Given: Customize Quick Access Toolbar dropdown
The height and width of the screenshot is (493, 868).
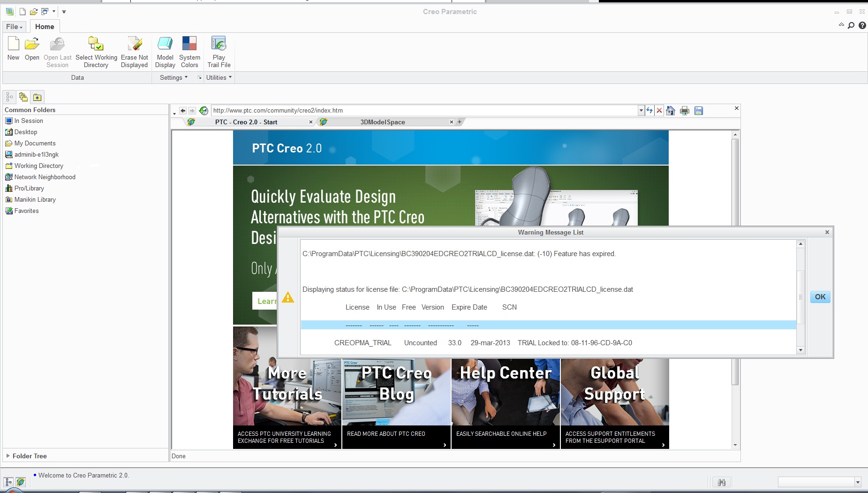Looking at the screenshot, I should [64, 11].
